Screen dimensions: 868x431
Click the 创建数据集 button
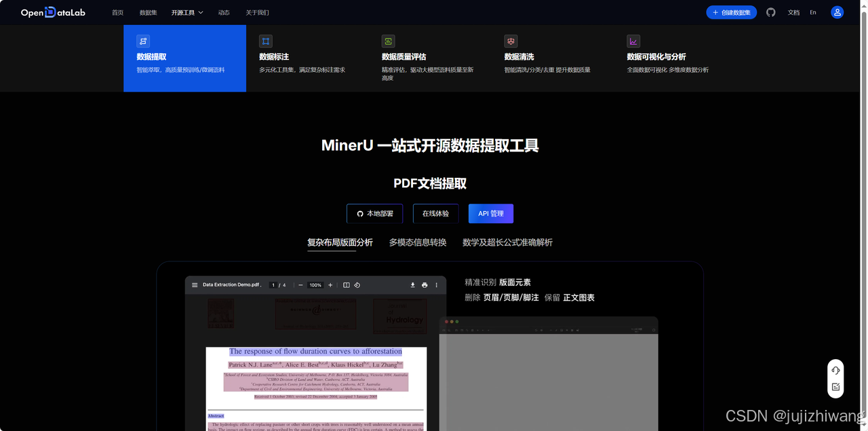click(731, 12)
